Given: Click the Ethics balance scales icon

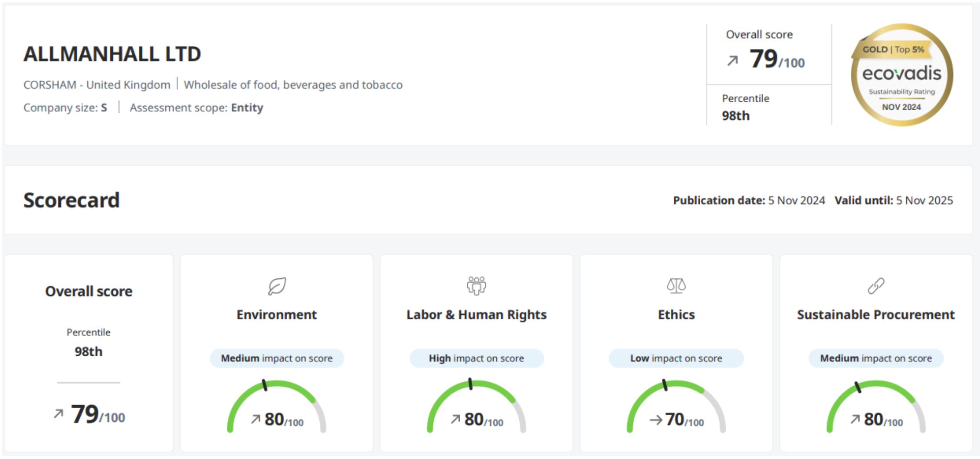Looking at the screenshot, I should (x=676, y=286).
